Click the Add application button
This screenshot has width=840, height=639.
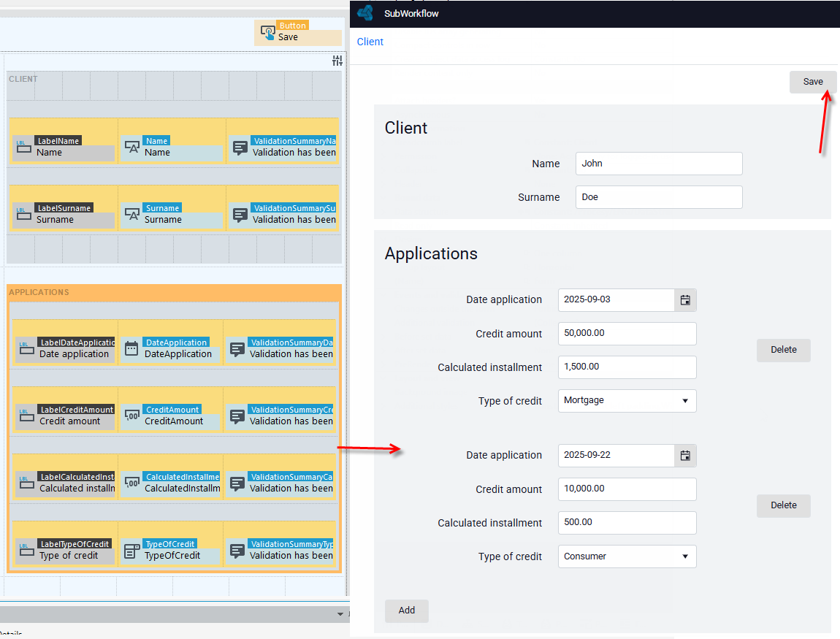(x=407, y=611)
